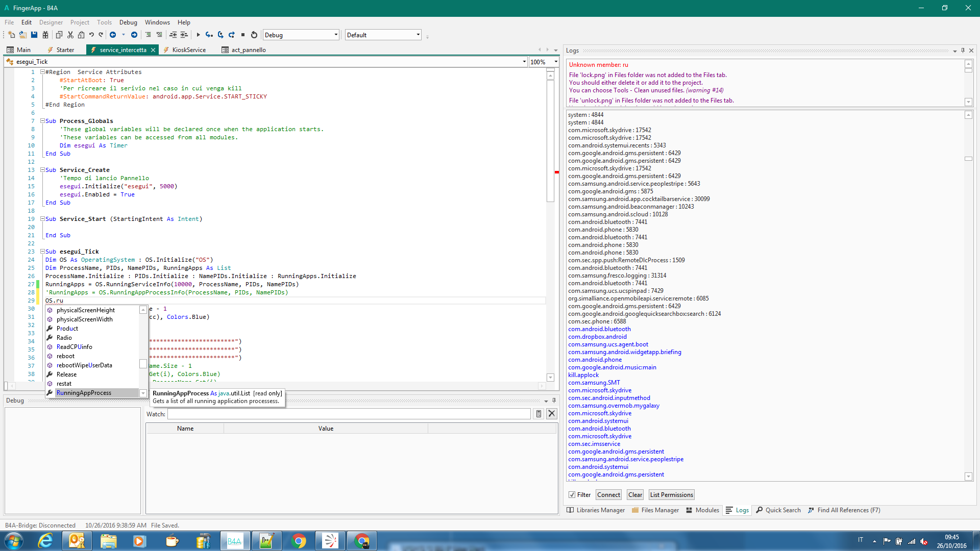Cut selection with the scissors icon
The height and width of the screenshot is (551, 980).
click(70, 35)
